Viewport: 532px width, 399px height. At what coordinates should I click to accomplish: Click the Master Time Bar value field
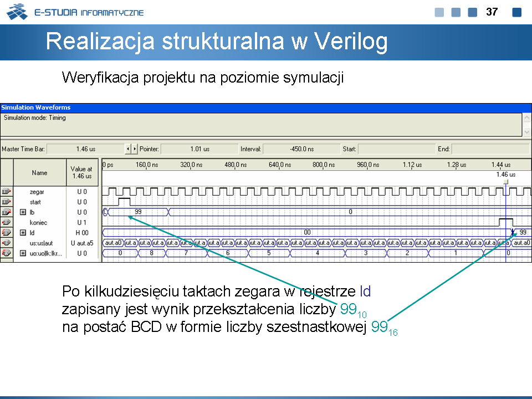point(86,149)
